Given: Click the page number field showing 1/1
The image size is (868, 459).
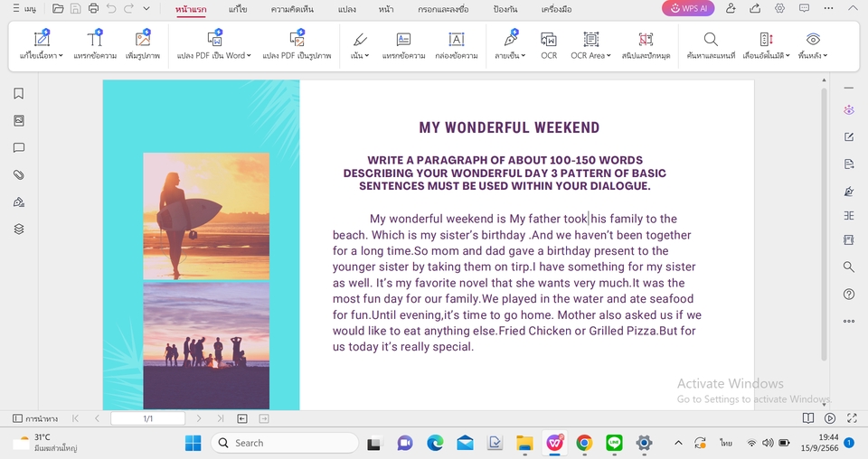Looking at the screenshot, I should coord(147,418).
